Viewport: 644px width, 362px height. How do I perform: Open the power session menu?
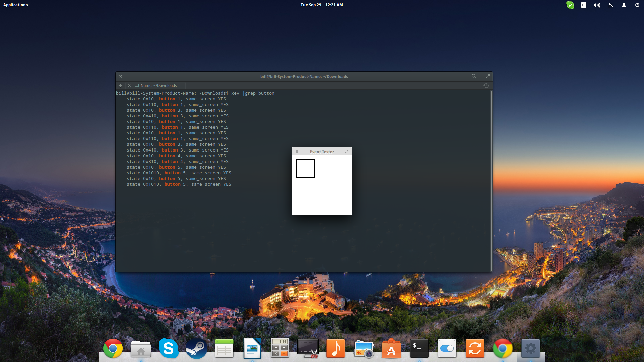pyautogui.click(x=637, y=5)
